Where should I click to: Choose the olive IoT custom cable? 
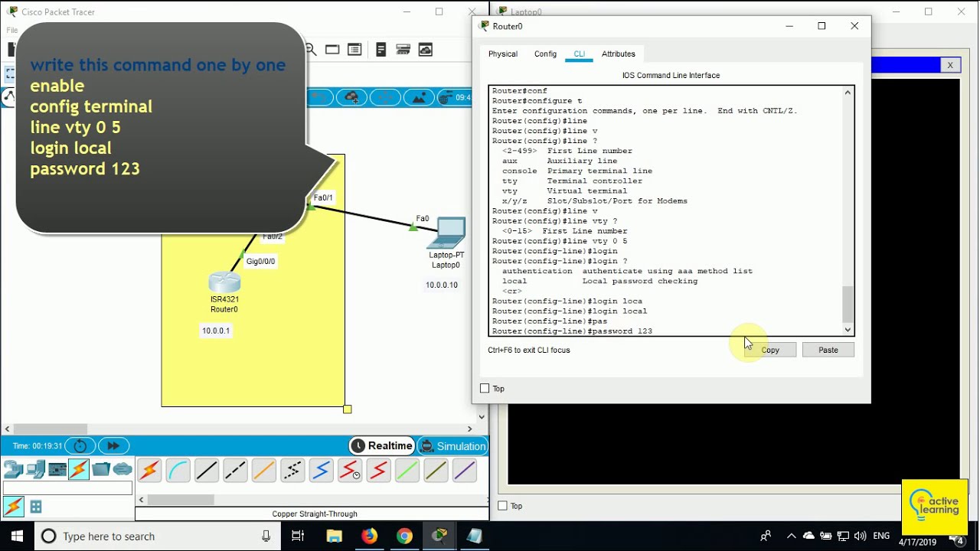point(436,471)
